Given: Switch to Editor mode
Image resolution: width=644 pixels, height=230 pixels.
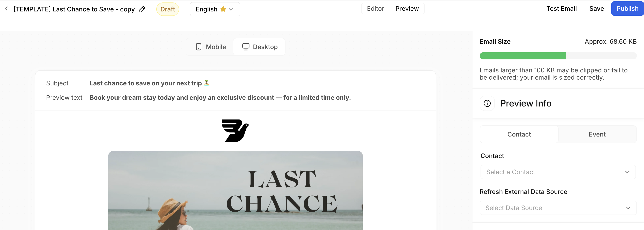Looking at the screenshot, I should tap(375, 9).
